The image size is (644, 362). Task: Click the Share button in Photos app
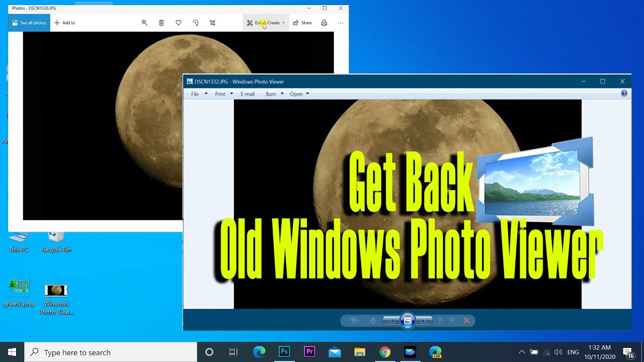tap(302, 23)
